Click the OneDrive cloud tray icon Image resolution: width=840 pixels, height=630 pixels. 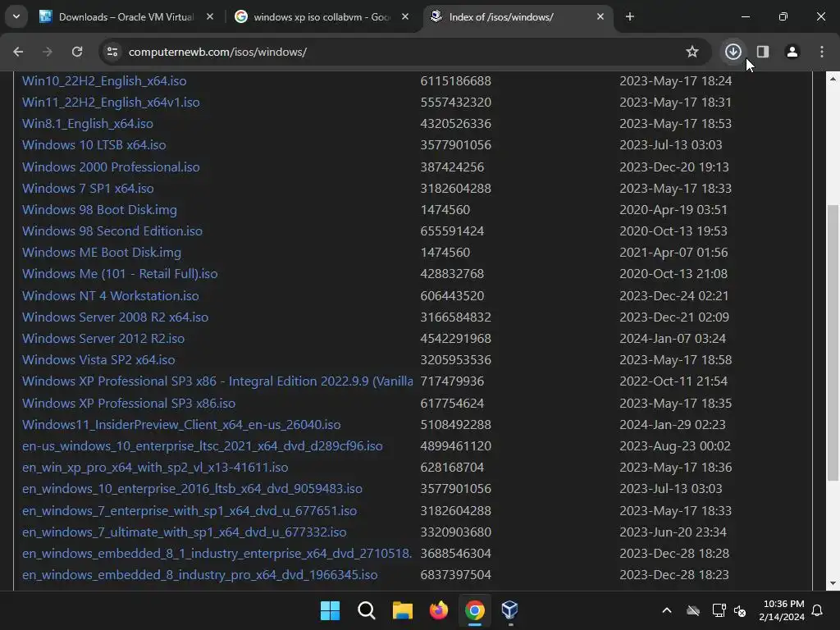point(693,610)
